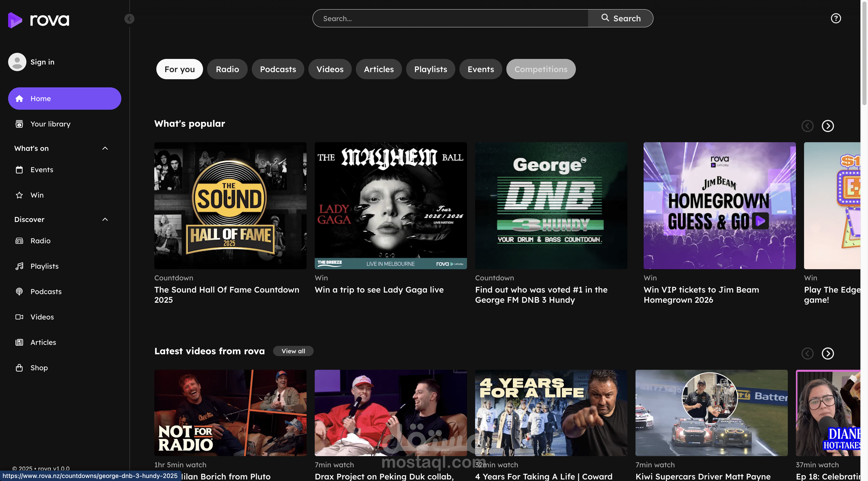Open Podcasts from the sidebar icon

19,291
